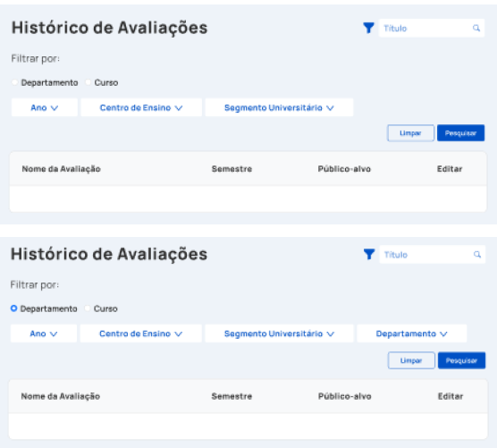
Task: Click the Limpar button in top panel
Action: [x=410, y=133]
